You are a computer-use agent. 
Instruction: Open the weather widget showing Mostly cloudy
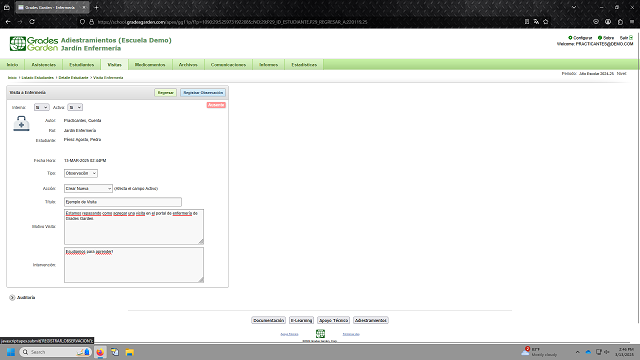[539, 352]
